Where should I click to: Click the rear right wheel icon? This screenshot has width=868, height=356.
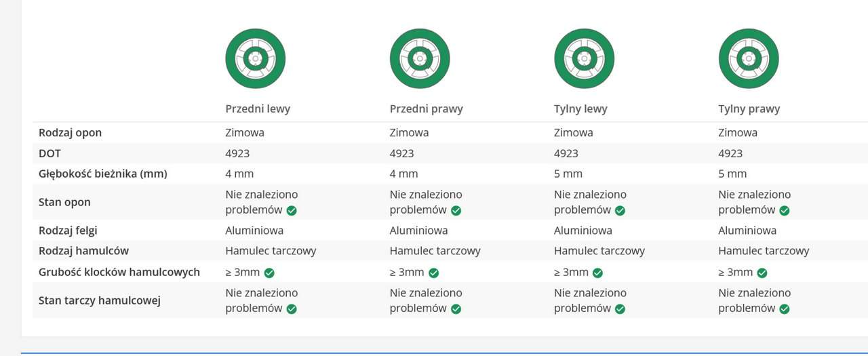pos(749,59)
